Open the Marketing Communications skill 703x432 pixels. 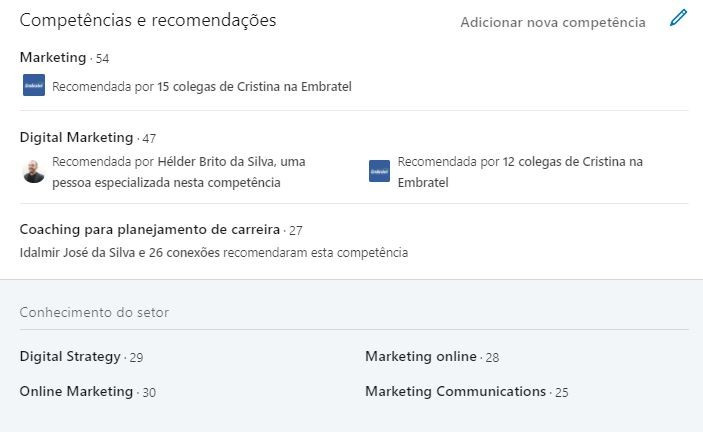point(456,391)
